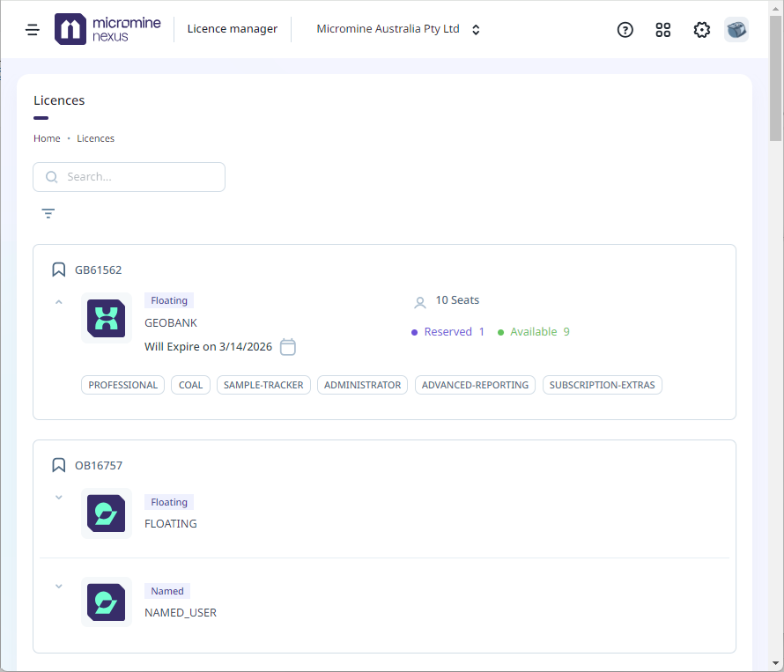The height and width of the screenshot is (672, 784).
Task: Toggle bookmark for licence OB16757
Action: [59, 465]
